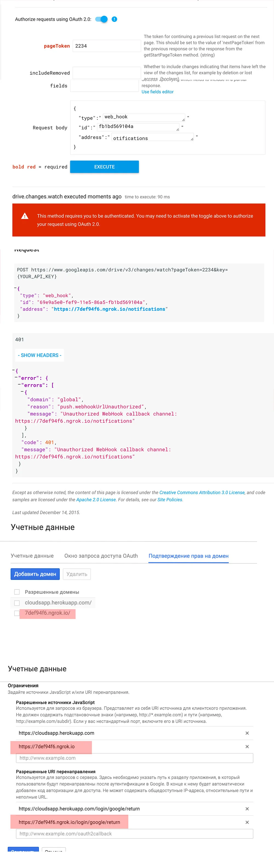Click the warning triangle in the red error banner
The height and width of the screenshot is (868, 274).
click(x=25, y=216)
